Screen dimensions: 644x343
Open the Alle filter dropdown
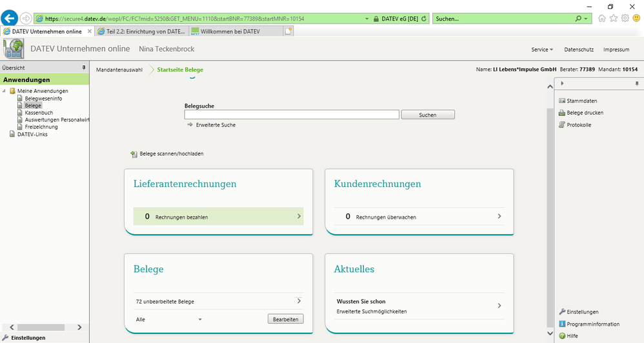[x=200, y=319]
